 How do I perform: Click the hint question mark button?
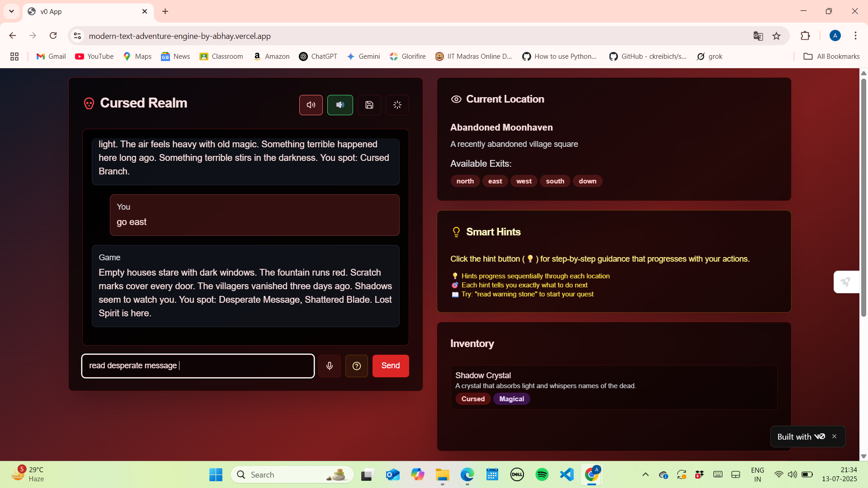357,366
